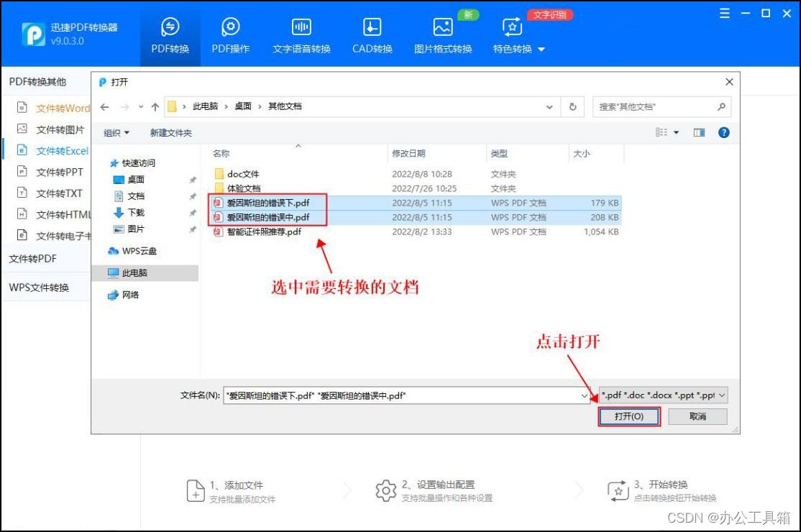Select WPS云盘 in navigation pane

[132, 251]
